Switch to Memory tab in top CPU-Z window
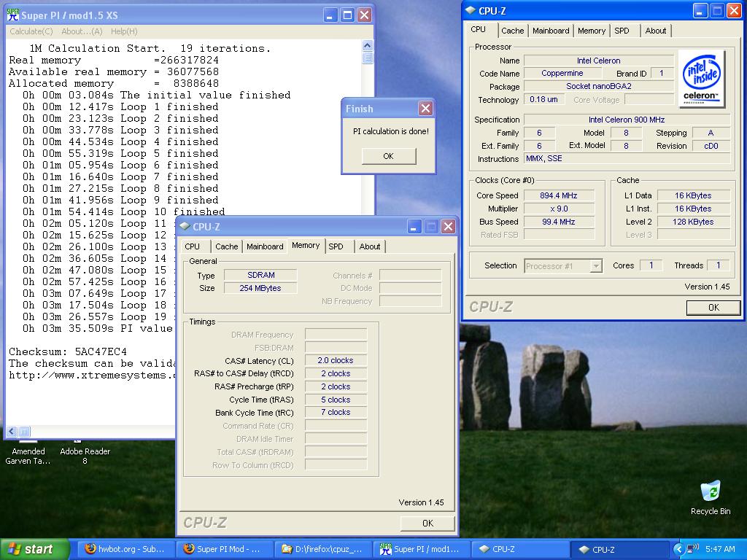The image size is (747, 560). coord(591,31)
